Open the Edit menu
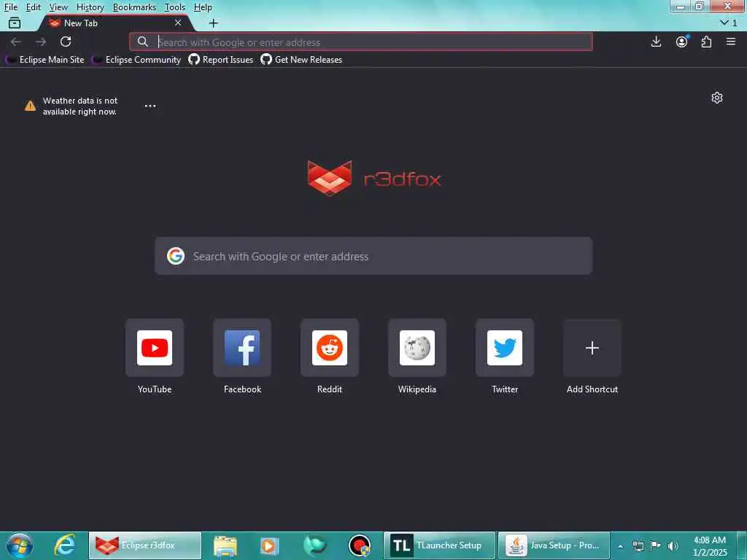The image size is (747, 560). click(33, 7)
